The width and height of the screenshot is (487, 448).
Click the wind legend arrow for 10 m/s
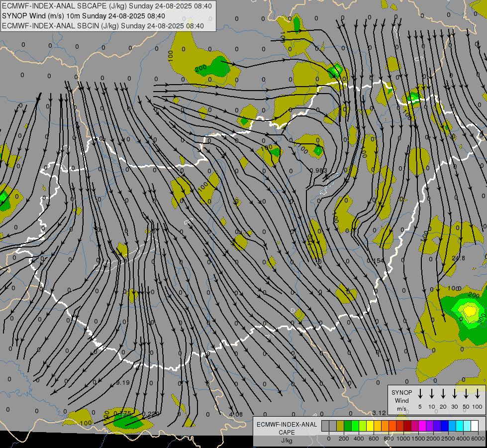[431, 394]
